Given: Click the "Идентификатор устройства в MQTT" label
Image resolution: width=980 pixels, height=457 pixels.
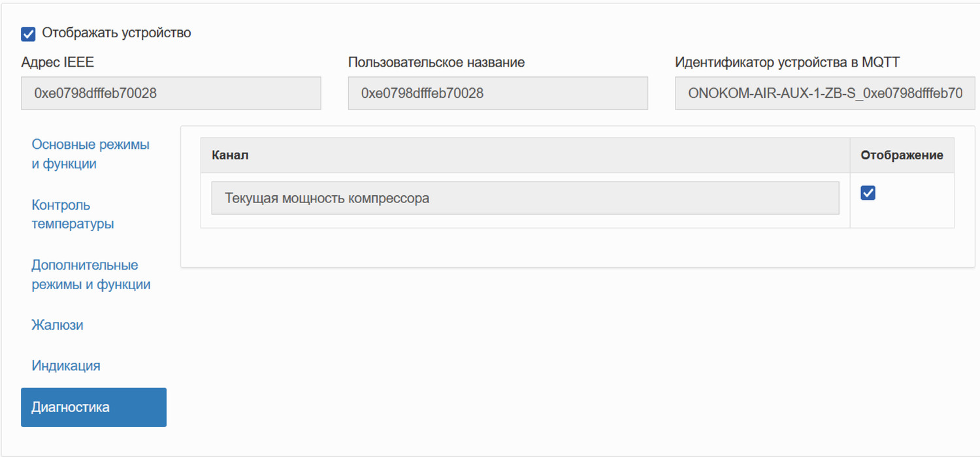Looking at the screenshot, I should click(x=787, y=63).
